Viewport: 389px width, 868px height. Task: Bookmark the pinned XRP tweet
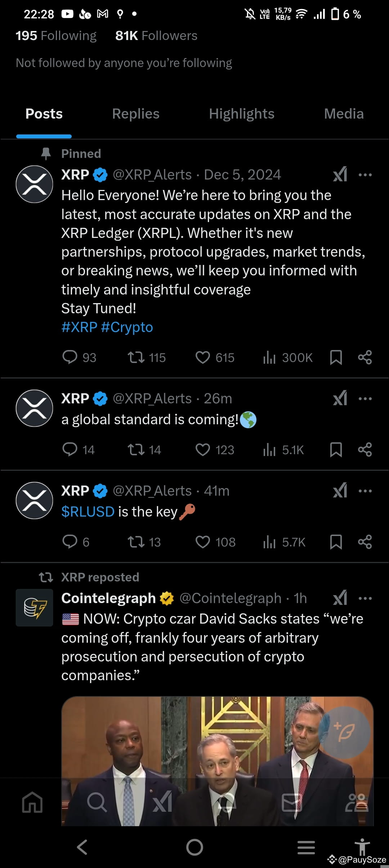pyautogui.click(x=336, y=358)
